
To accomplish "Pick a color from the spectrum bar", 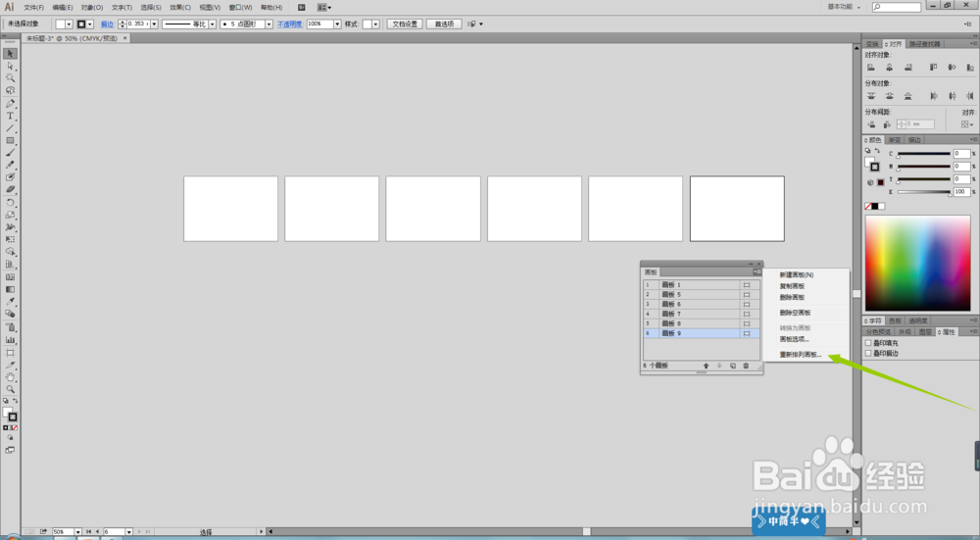I will (917, 263).
